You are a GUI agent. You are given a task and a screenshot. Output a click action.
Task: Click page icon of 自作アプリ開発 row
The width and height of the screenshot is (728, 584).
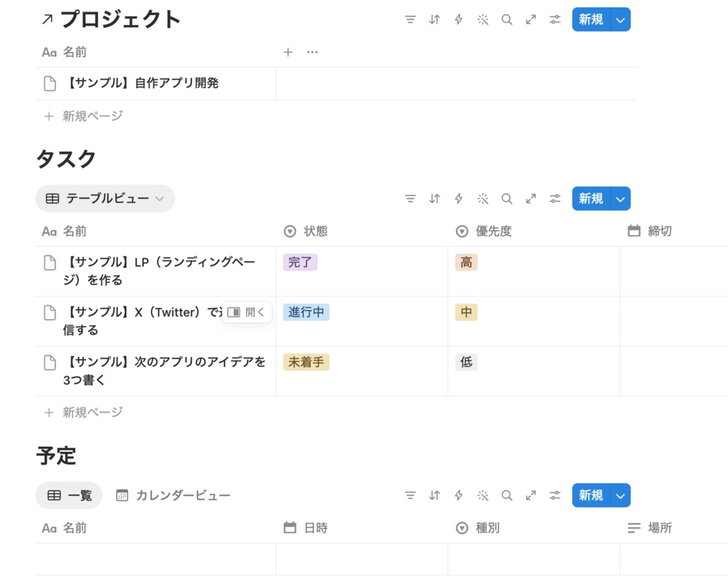(50, 84)
